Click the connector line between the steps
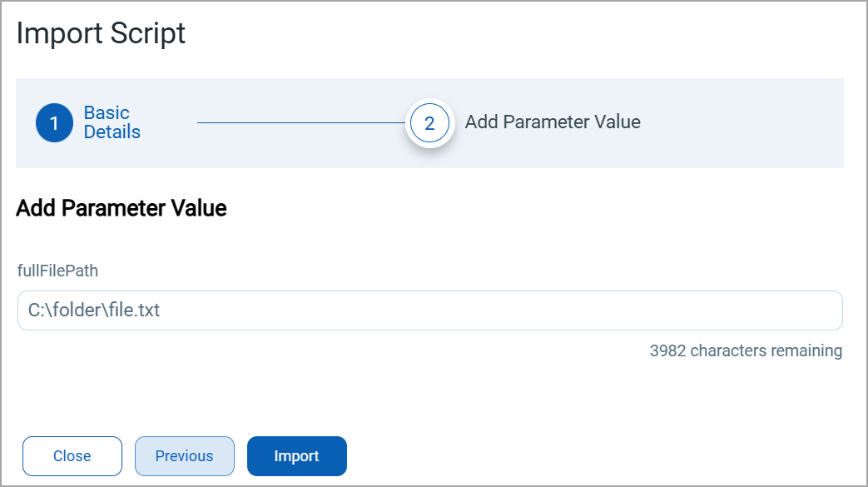This screenshot has height=487, width=868. [x=300, y=123]
